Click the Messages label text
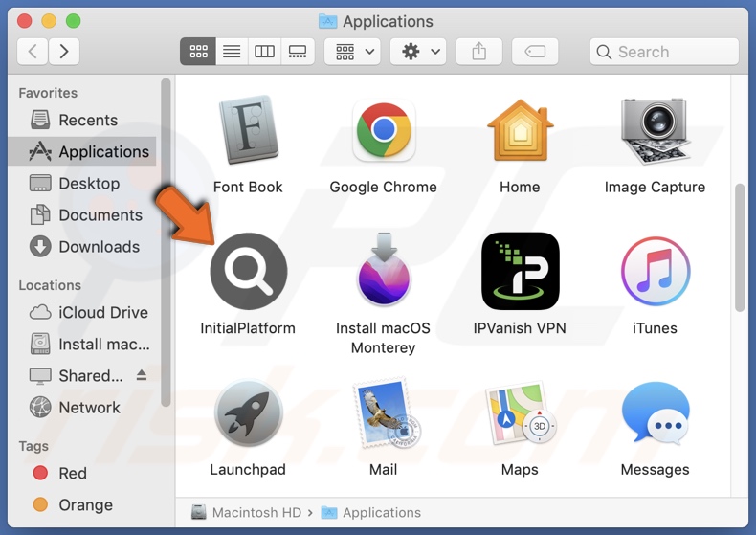Image resolution: width=756 pixels, height=535 pixels. (655, 470)
